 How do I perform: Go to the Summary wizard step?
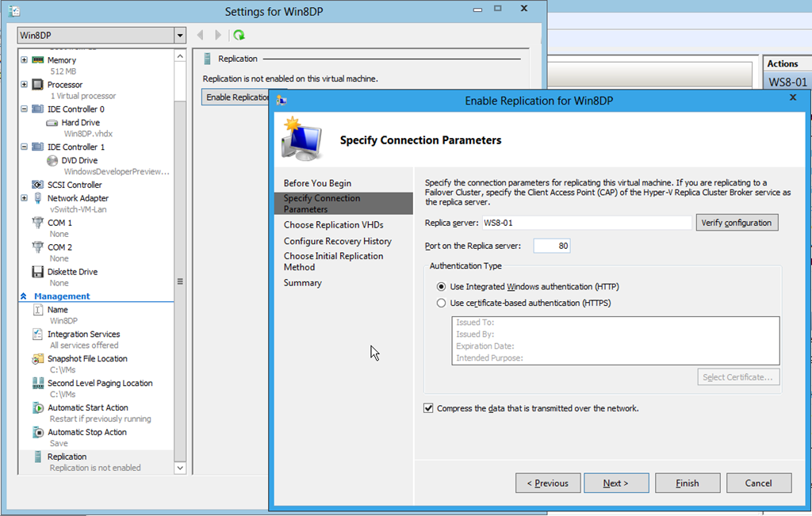(x=302, y=283)
